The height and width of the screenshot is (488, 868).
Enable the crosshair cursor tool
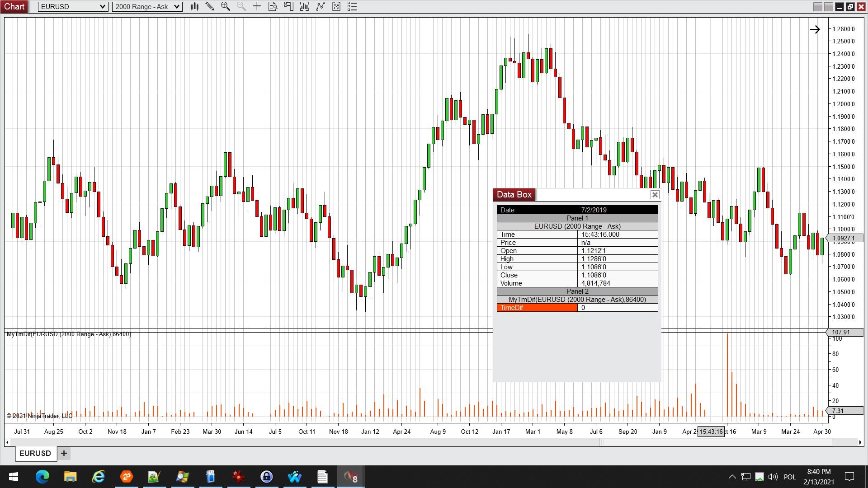pos(257,6)
